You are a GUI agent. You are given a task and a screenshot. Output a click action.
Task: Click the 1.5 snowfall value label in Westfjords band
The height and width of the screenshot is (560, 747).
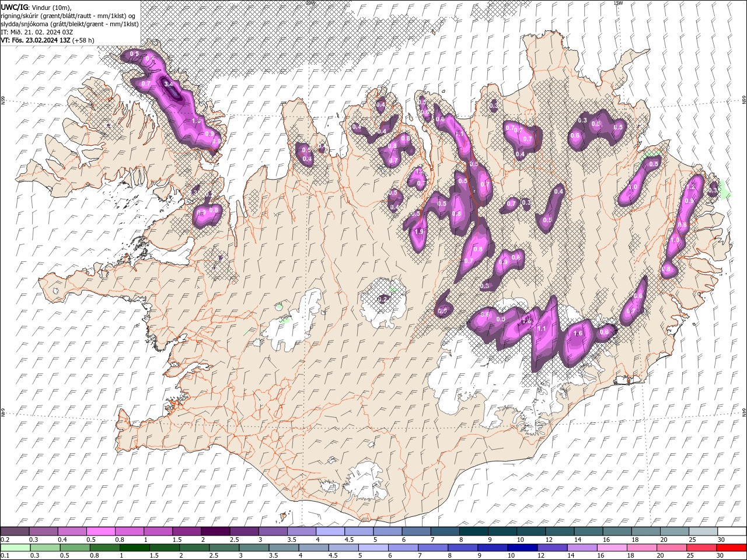(196, 121)
